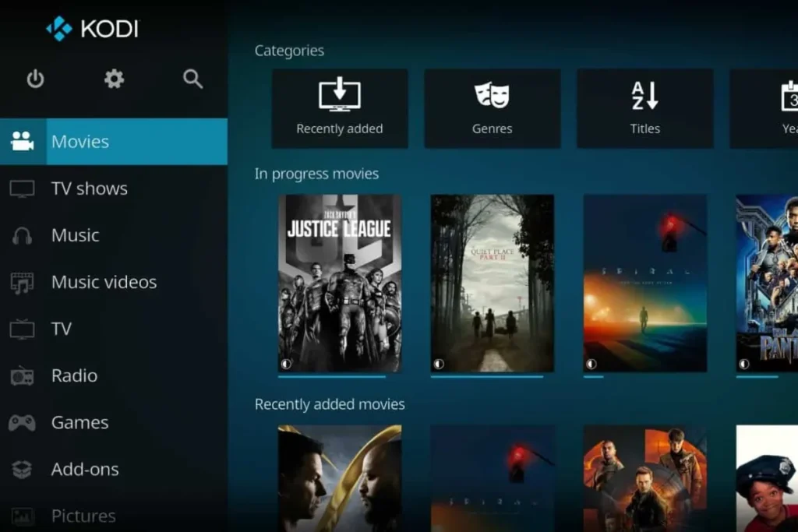The width and height of the screenshot is (798, 532).
Task: Click the Year calendar icon
Action: click(x=789, y=96)
